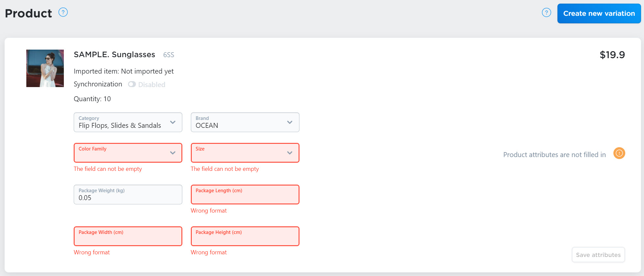Open the Size dropdown
644x276 pixels.
click(245, 153)
